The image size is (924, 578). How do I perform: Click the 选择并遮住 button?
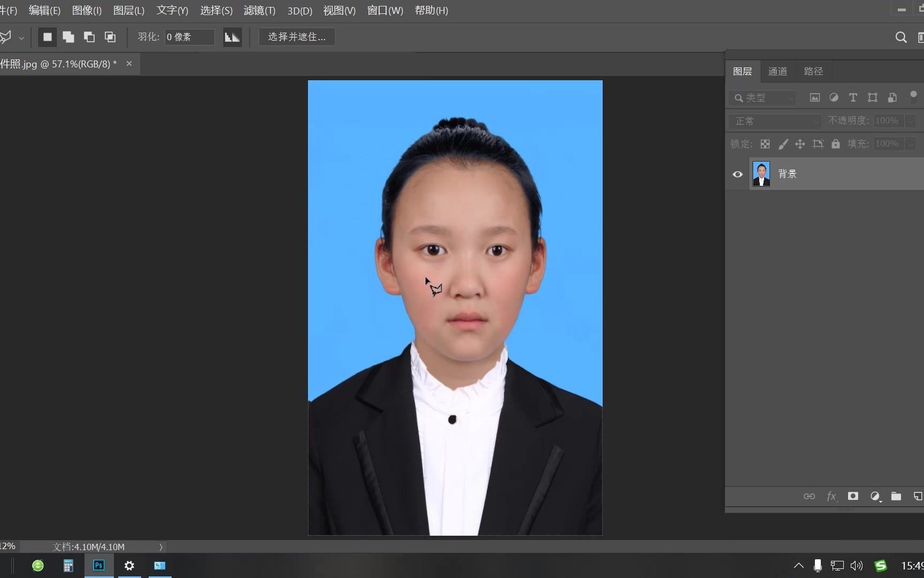pyautogui.click(x=297, y=37)
